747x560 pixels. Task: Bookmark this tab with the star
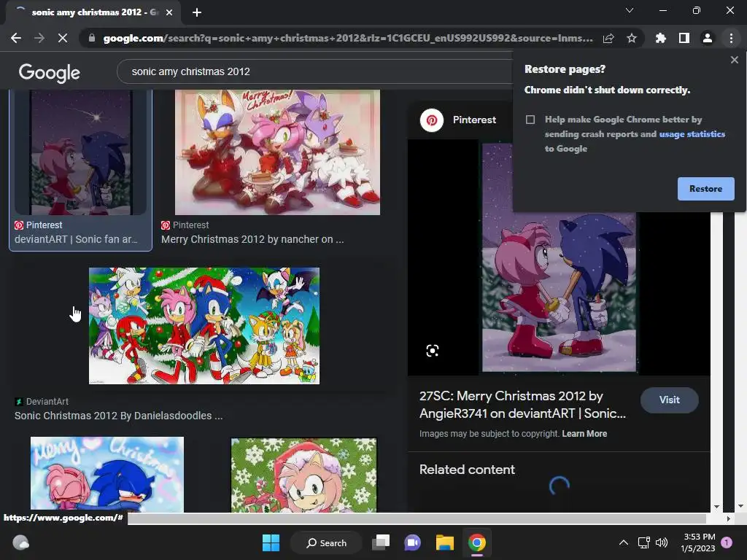632,38
